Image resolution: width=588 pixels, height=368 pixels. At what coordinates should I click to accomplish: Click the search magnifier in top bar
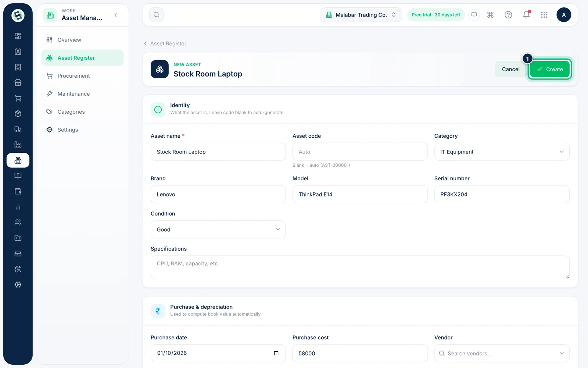[156, 15]
